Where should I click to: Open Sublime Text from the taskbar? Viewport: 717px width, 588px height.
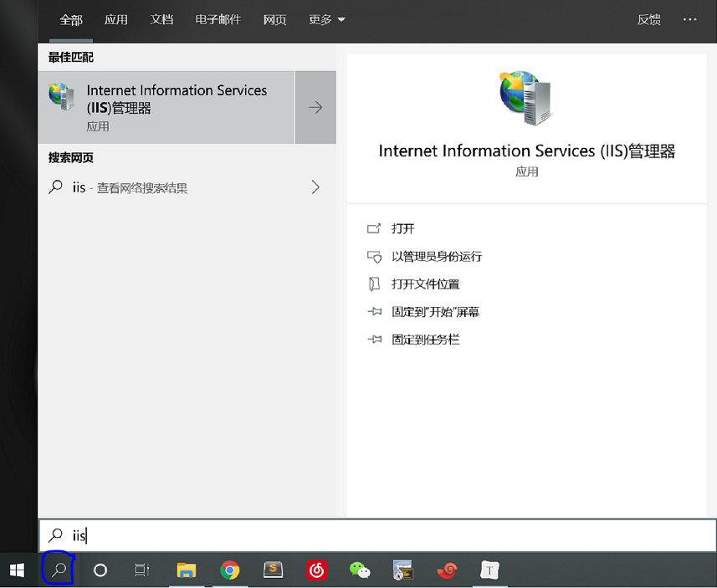coord(273,570)
